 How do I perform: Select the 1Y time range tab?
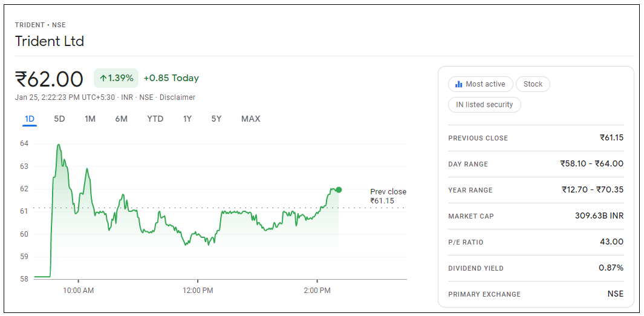click(187, 119)
